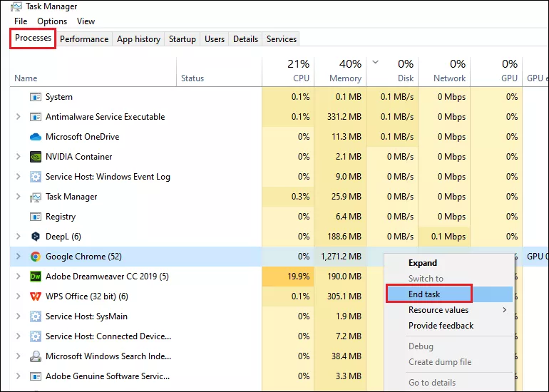
Task: Expand Microsoft Windows Search Indexer row
Action: pyautogui.click(x=19, y=356)
